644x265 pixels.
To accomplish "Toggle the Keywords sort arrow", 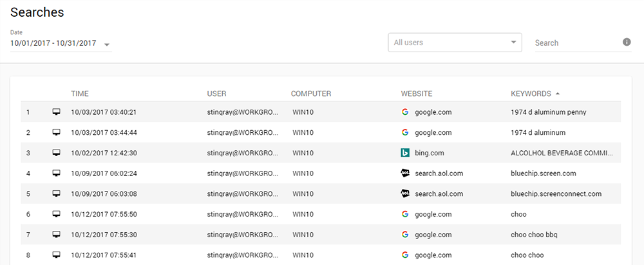I will coord(558,93).
